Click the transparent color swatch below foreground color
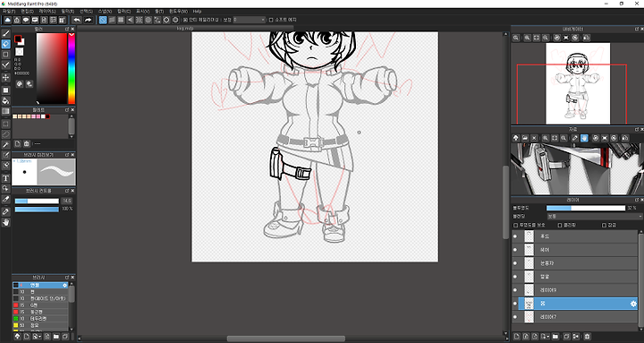 point(20,52)
